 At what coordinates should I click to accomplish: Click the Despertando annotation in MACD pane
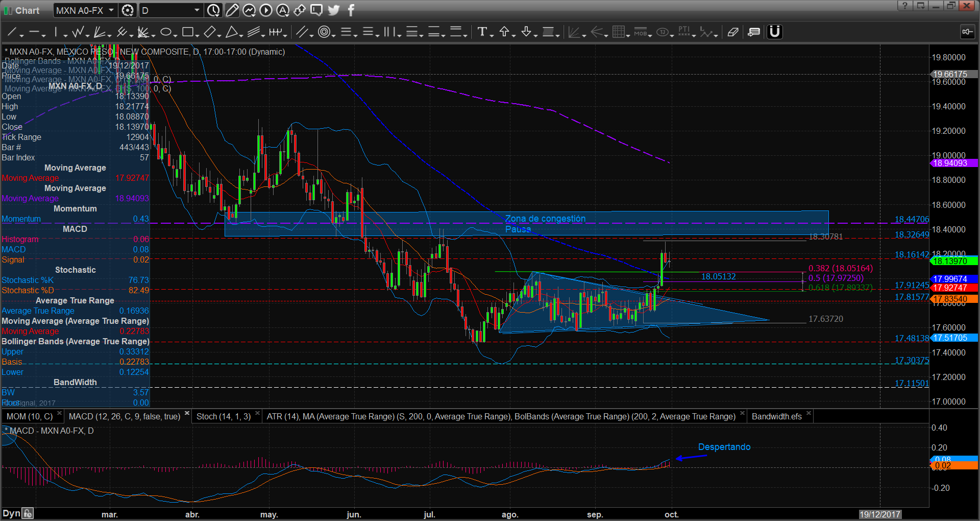(724, 447)
